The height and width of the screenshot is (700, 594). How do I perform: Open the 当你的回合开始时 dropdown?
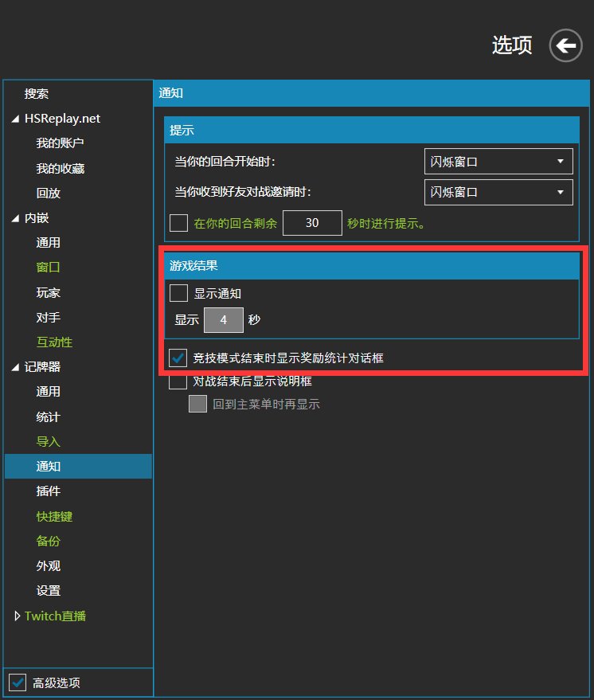(498, 162)
